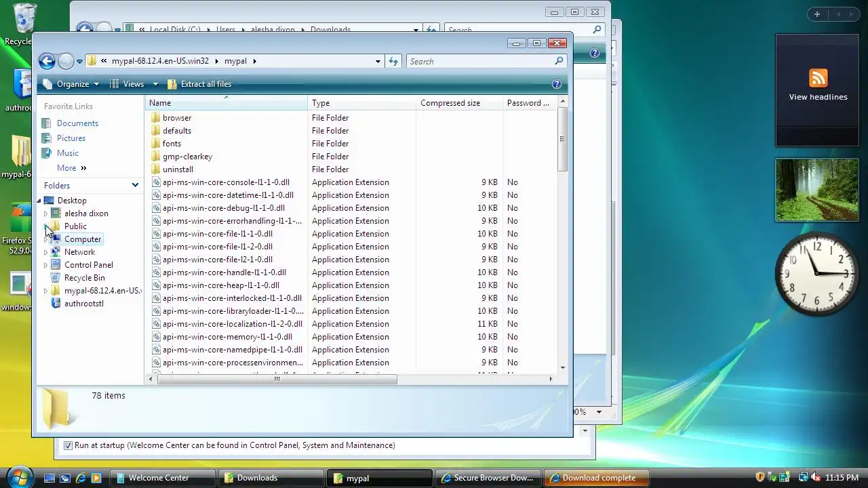The image size is (868, 488).
Task: Click the mypal breadcrumb segment
Action: coord(235,61)
